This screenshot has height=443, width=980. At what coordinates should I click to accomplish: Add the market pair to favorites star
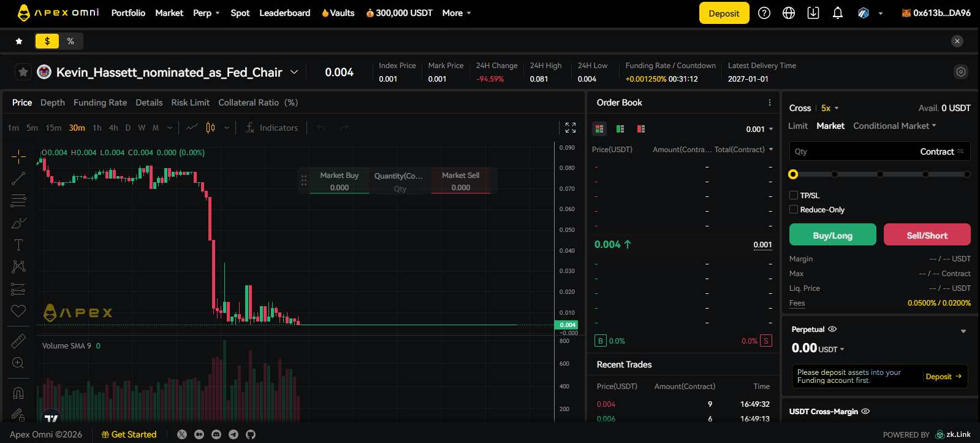click(23, 72)
